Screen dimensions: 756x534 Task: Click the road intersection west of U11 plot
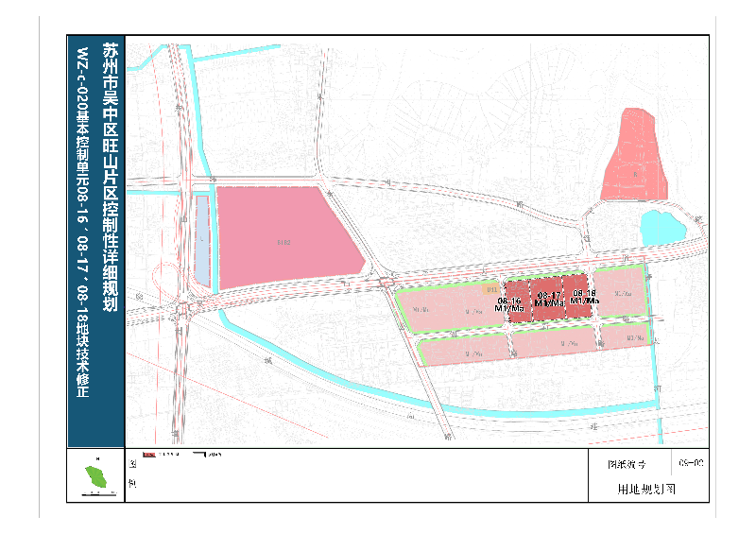(386, 283)
